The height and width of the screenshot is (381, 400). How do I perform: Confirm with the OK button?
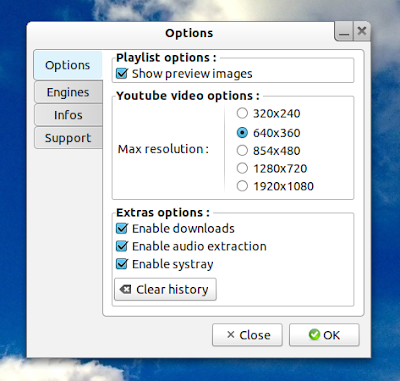[324, 335]
